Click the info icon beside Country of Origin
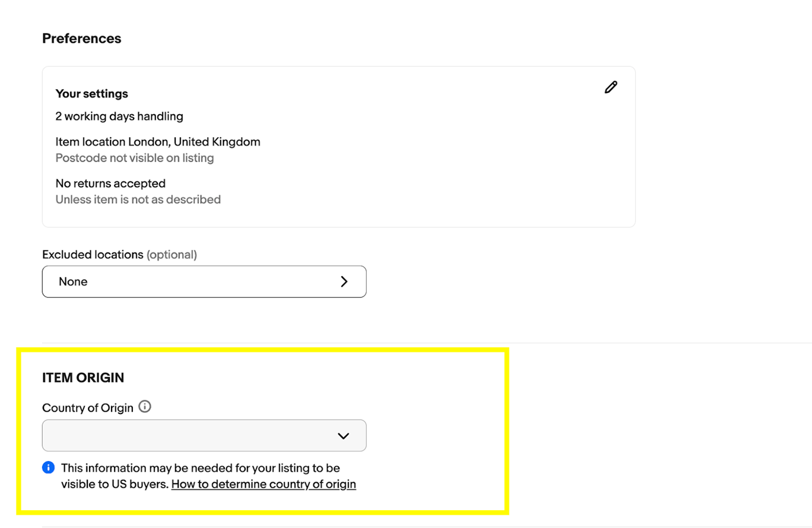This screenshot has height=528, width=812. point(145,407)
